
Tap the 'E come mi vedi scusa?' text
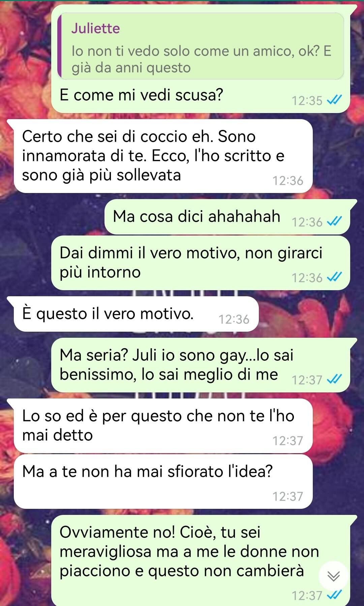pyautogui.click(x=141, y=95)
